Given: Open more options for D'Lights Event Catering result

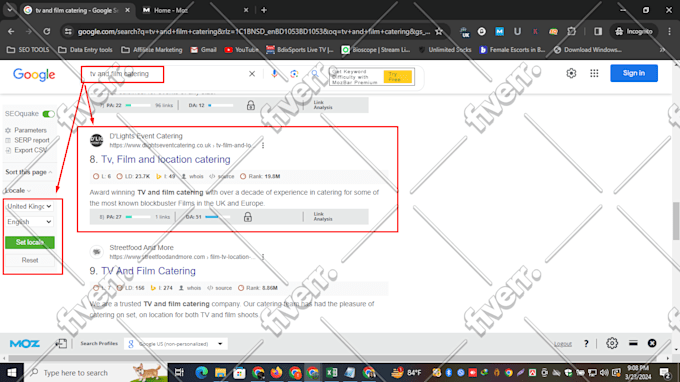Looking at the screenshot, I should (263, 145).
